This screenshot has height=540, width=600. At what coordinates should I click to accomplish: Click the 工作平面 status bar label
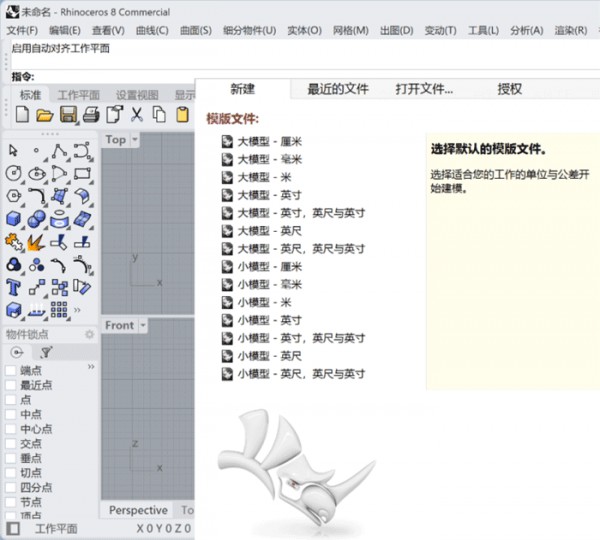(56, 529)
